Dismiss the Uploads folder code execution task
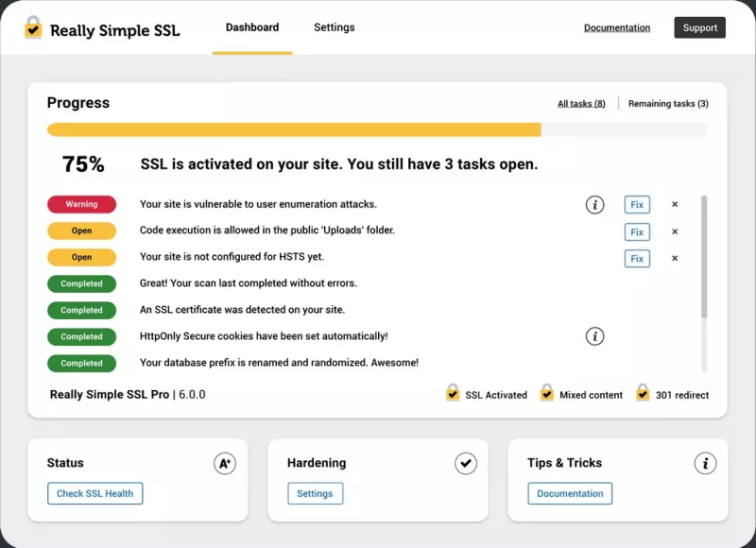Screen dimensions: 756x548 (675, 231)
